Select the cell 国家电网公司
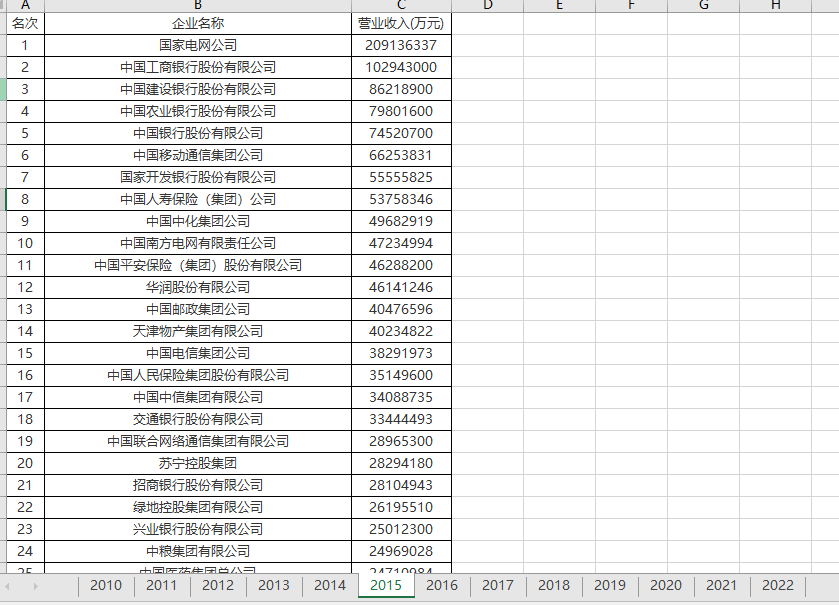The image size is (839, 605). pos(198,45)
